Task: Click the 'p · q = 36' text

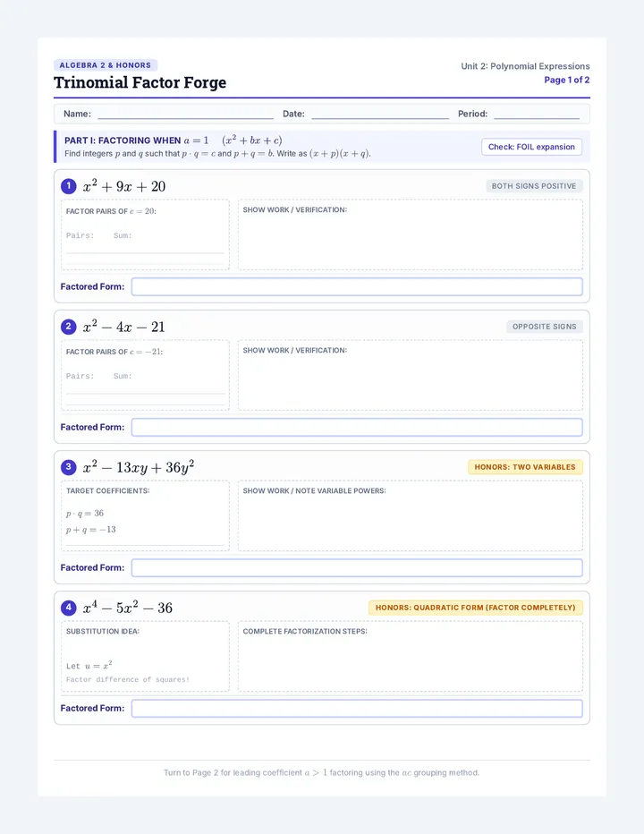Action: click(x=85, y=514)
